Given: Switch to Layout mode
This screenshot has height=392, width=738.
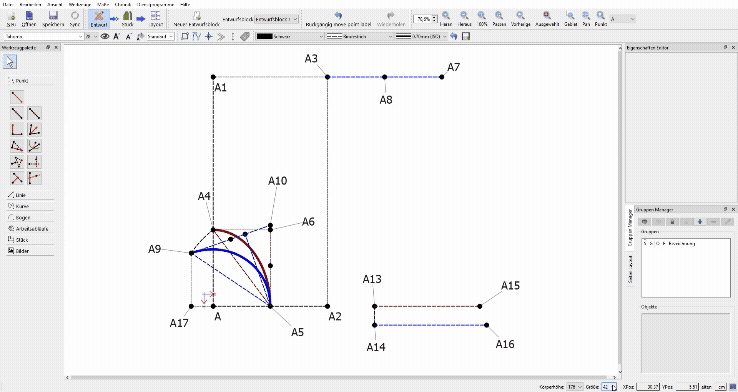Looking at the screenshot, I should (x=156, y=18).
